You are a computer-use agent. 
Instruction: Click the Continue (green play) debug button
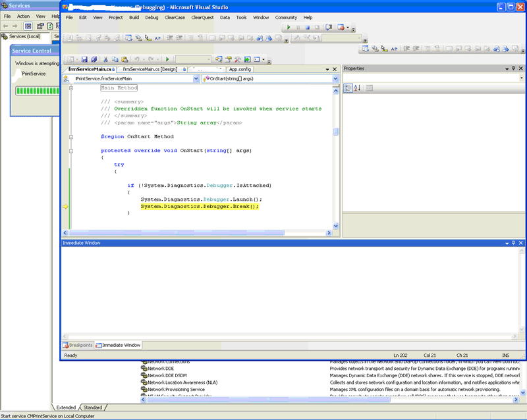(x=289, y=28)
